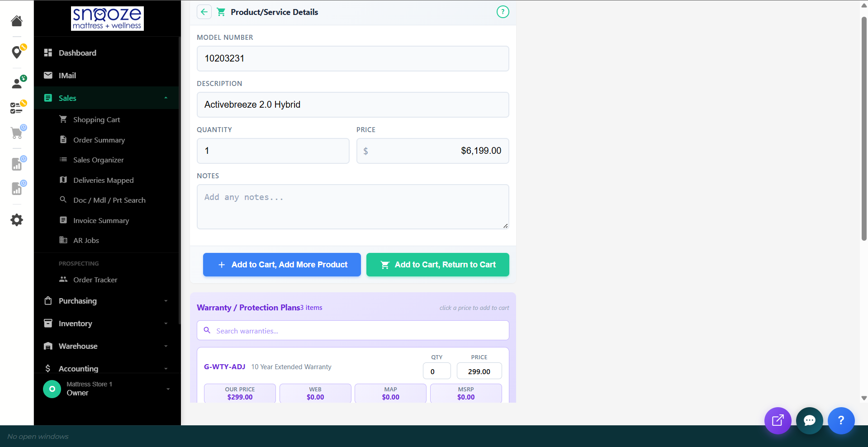
Task: Expand the Purchasing menu
Action: tap(106, 301)
